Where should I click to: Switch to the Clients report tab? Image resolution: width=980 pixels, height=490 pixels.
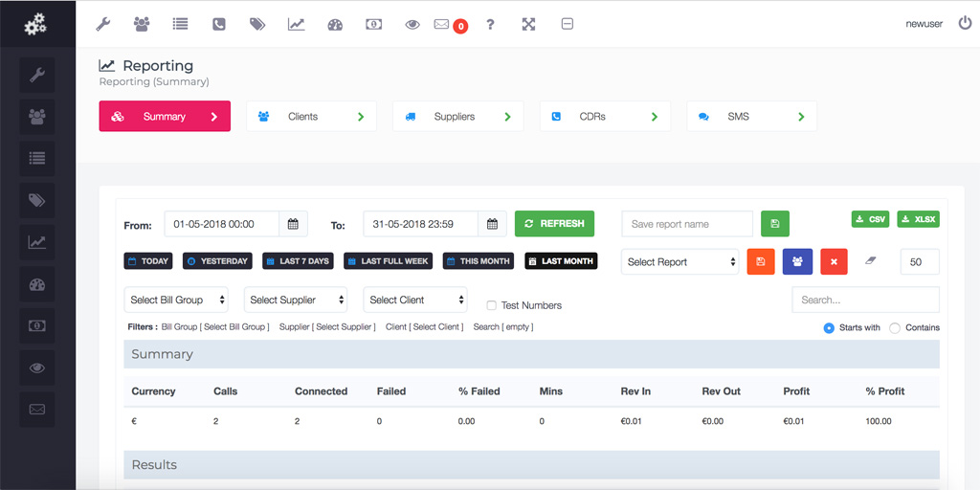click(311, 117)
